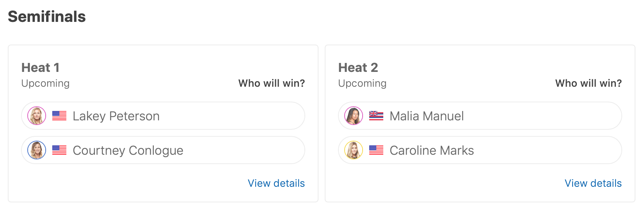Open View details for Heat 2

pos(593,183)
